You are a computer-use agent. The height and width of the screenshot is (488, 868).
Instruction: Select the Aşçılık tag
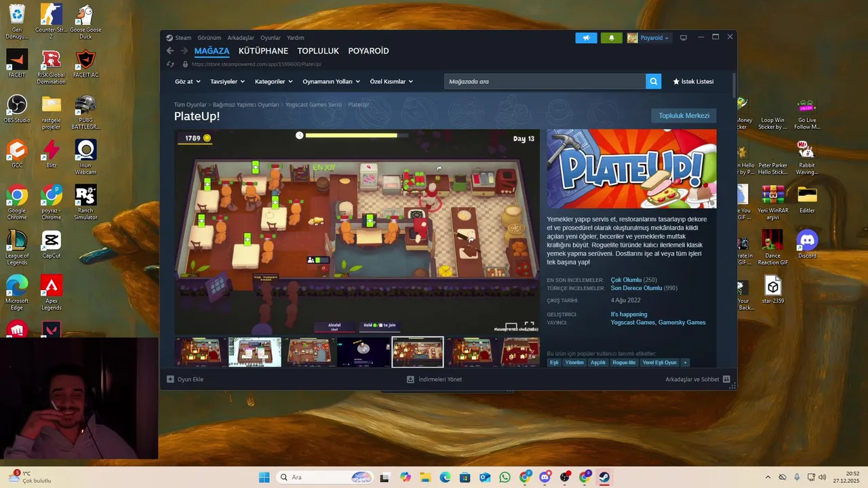coord(598,363)
